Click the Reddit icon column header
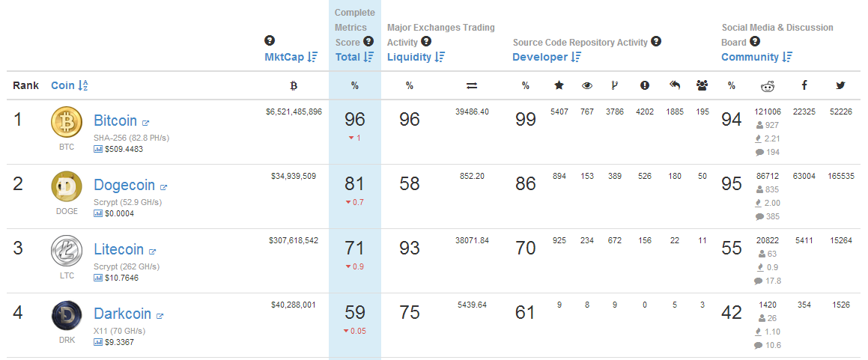This screenshot has height=360, width=868. coord(768,86)
